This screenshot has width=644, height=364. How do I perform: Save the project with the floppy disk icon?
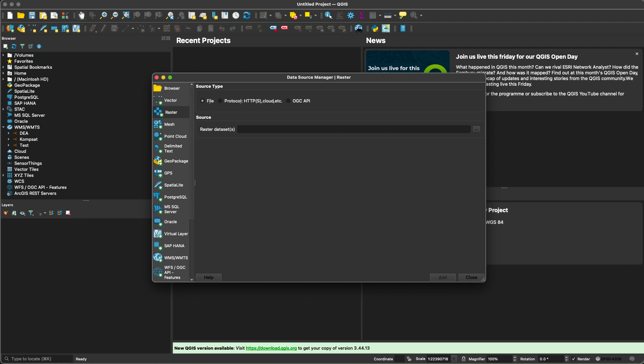(32, 15)
